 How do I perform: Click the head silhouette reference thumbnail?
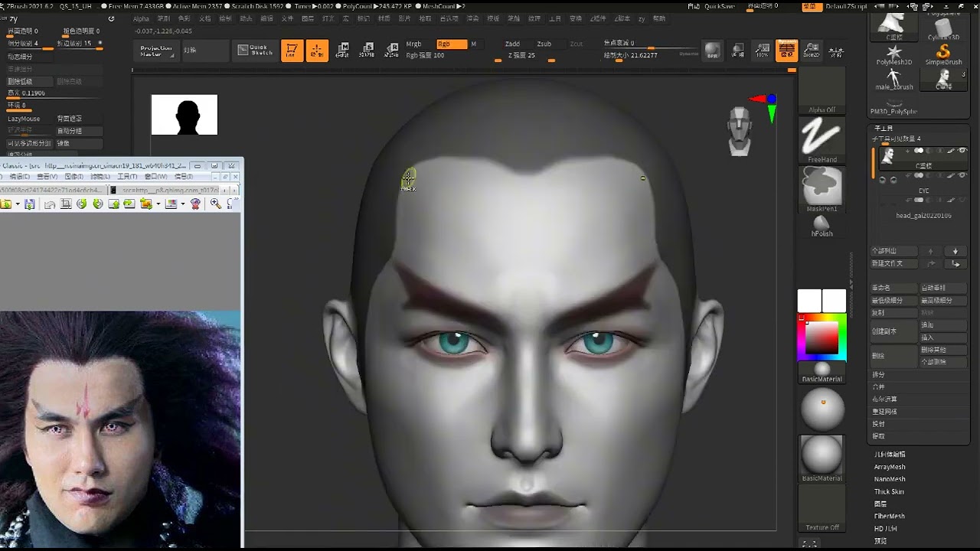click(185, 115)
